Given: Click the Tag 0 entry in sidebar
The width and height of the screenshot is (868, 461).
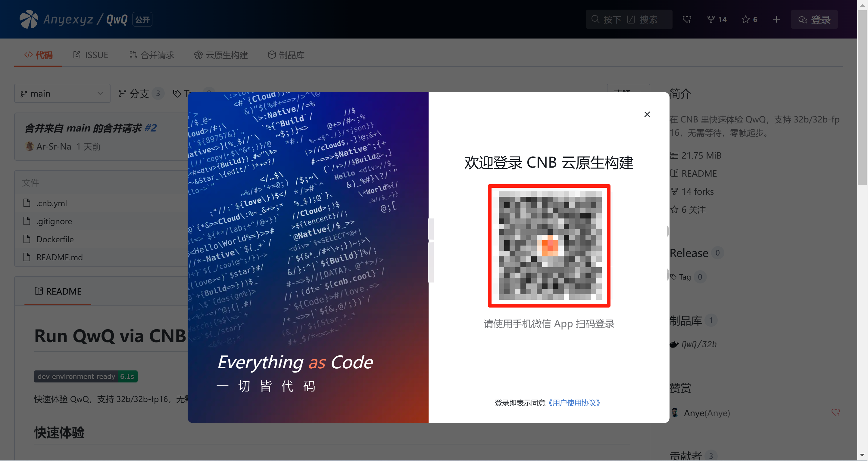Looking at the screenshot, I should (688, 277).
